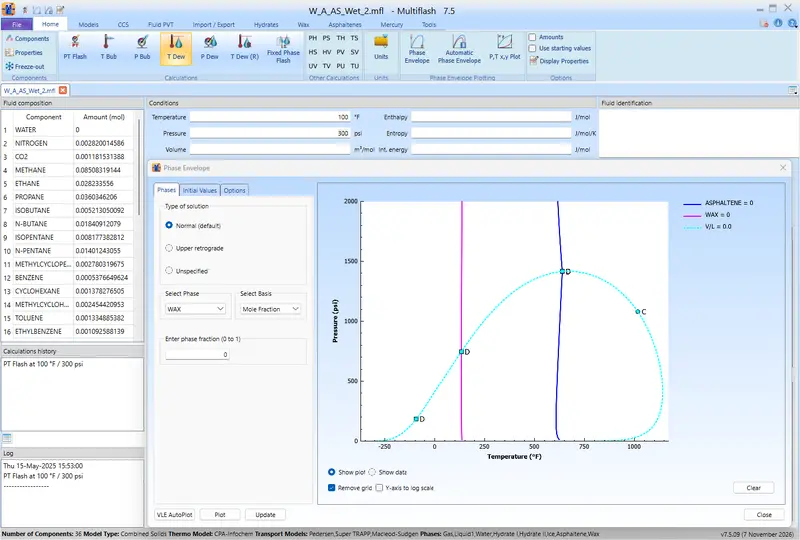800x540 pixels.
Task: Toggle the Remove grid checkbox
Action: tap(332, 487)
